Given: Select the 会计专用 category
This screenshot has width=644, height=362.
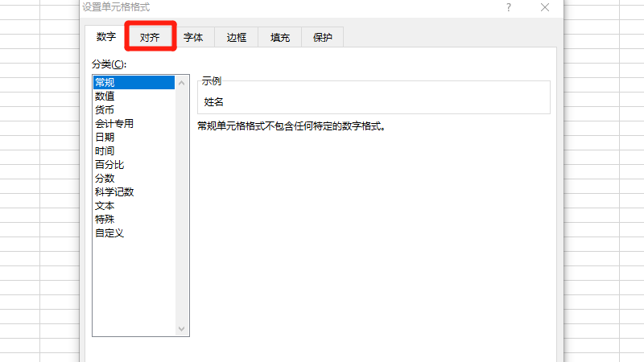Looking at the screenshot, I should coord(114,123).
